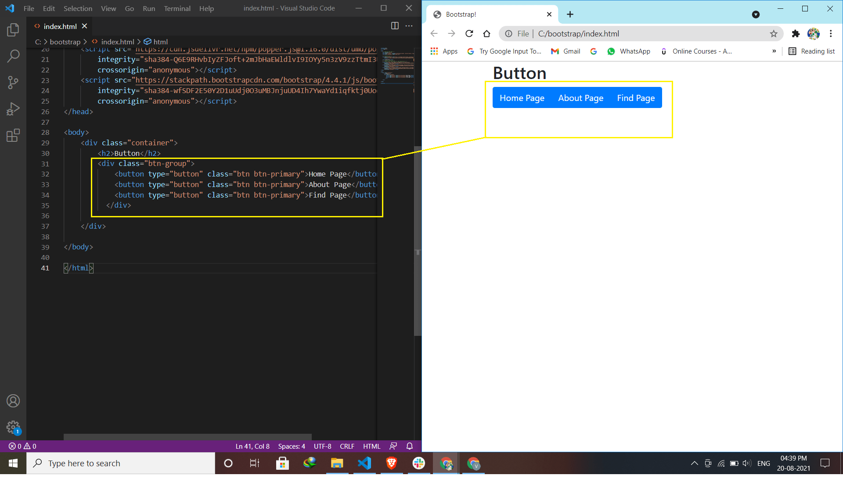Click the Find Page button
Image resolution: width=843 pixels, height=504 pixels.
tap(635, 98)
